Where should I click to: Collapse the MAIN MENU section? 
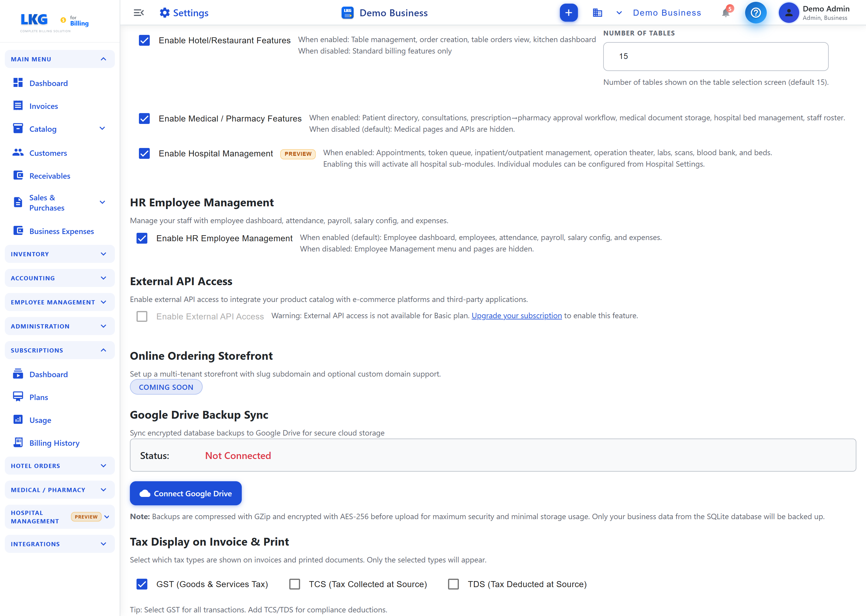pos(60,59)
